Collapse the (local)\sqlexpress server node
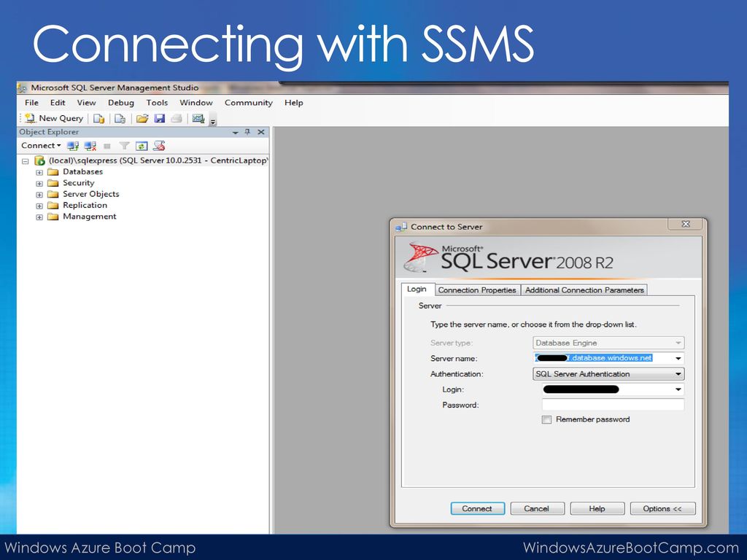This screenshot has width=747, height=560. (26, 161)
